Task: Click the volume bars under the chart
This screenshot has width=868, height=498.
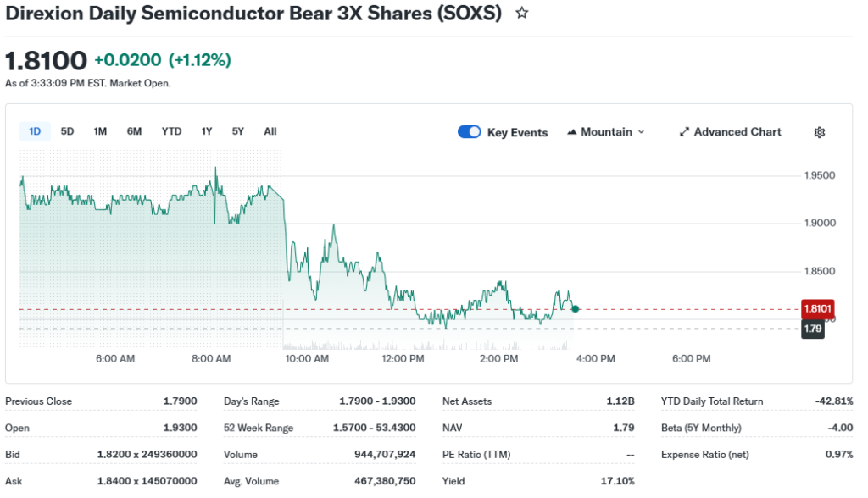Action: 424,346
